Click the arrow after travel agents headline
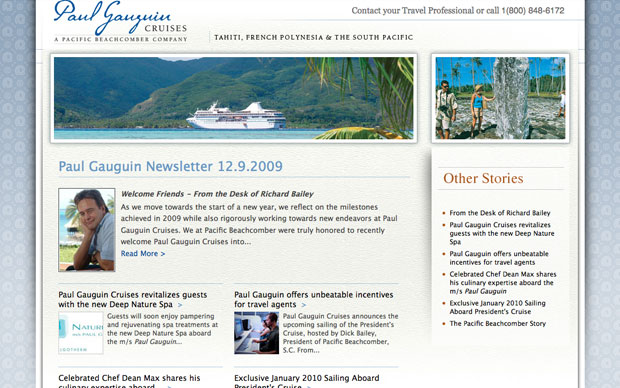Image resolution: width=620 pixels, height=388 pixels. pyautogui.click(x=304, y=305)
